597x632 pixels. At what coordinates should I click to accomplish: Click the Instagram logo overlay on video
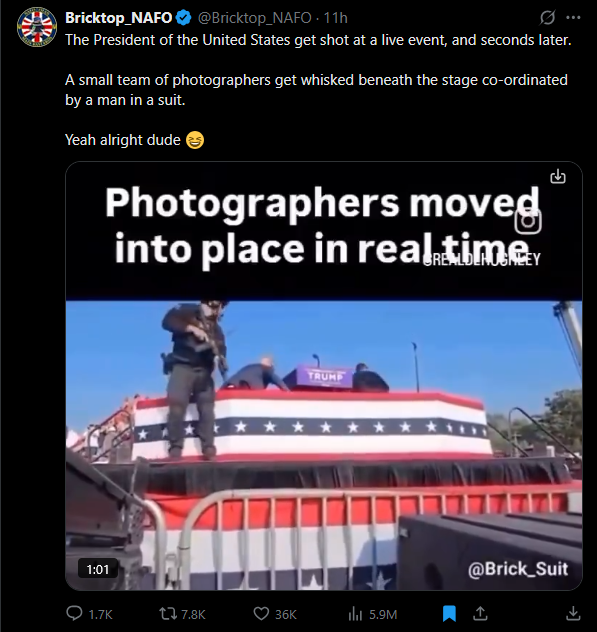tap(528, 221)
